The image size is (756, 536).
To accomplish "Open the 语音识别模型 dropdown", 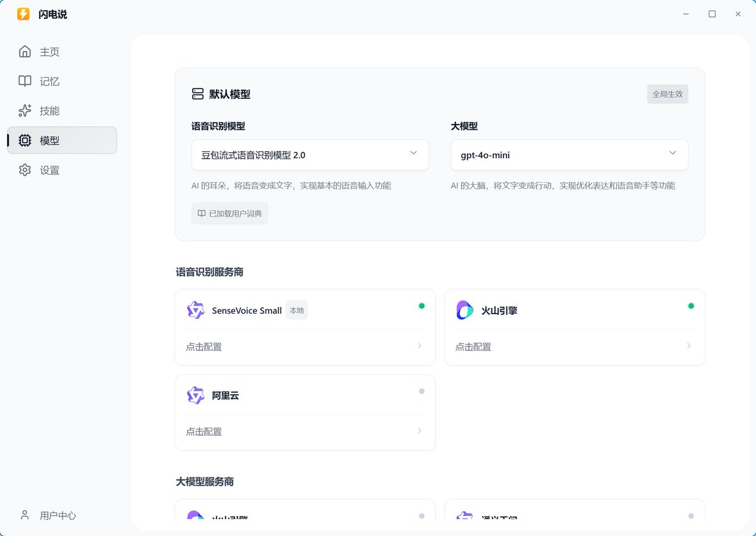I will 310,155.
